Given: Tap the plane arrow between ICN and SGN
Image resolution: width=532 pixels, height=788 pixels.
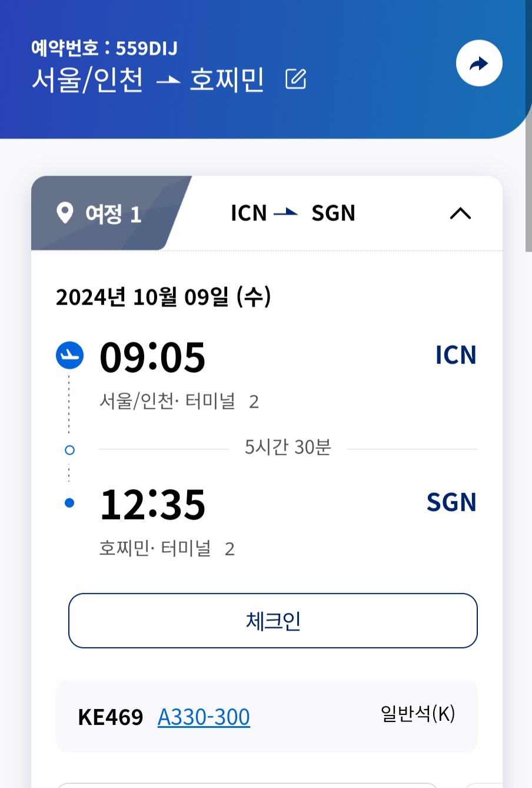Looking at the screenshot, I should pos(286,213).
